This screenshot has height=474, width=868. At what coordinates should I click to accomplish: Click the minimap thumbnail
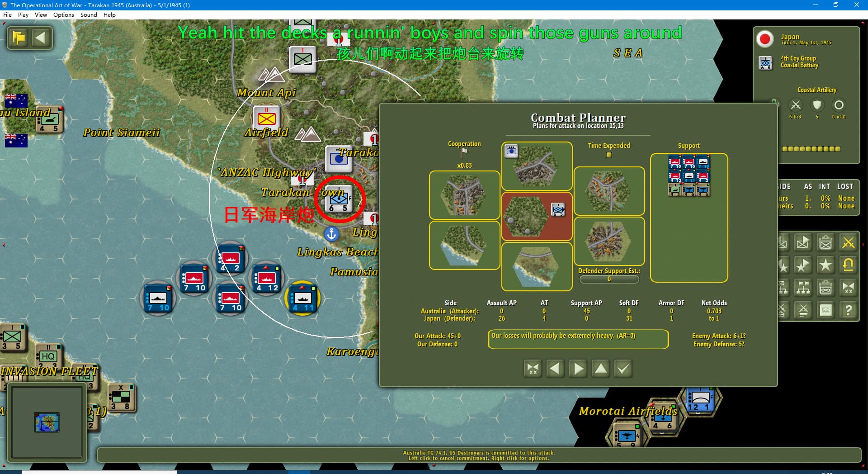(47, 422)
